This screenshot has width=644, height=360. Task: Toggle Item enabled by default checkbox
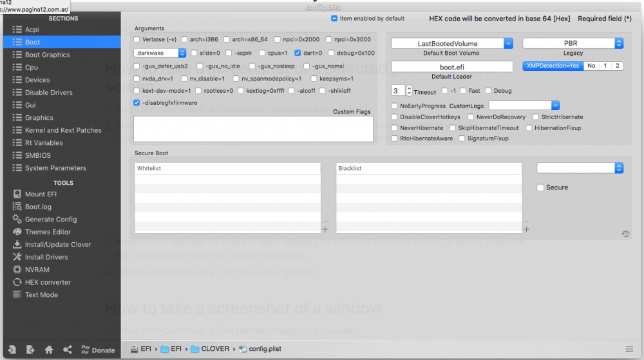click(x=334, y=19)
